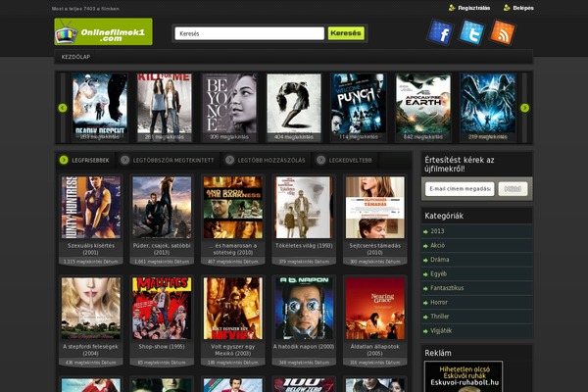The image size is (588, 392).
Task: Click the Legfrisebbek tab arrow icon
Action: click(x=64, y=160)
